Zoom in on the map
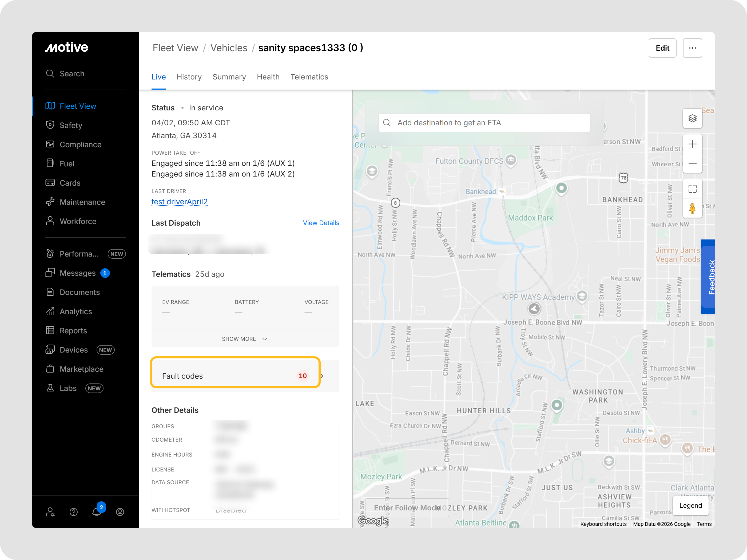Image resolution: width=747 pixels, height=560 pixels. point(692,144)
